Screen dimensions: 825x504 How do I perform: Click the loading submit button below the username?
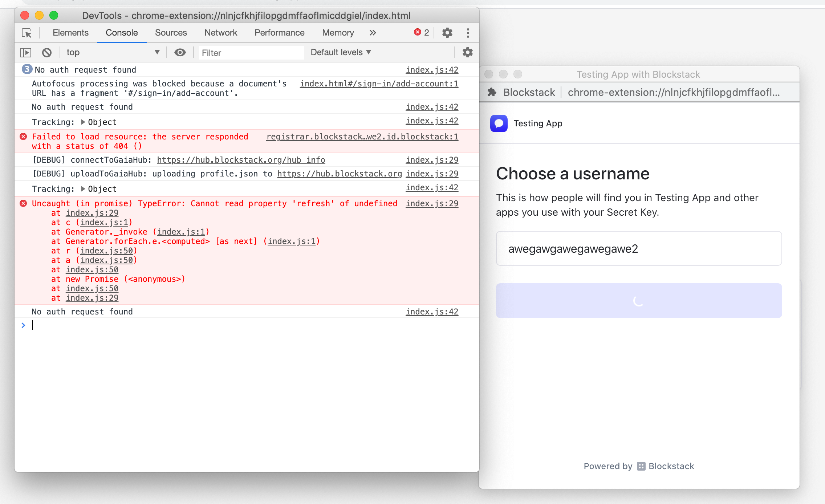639,301
